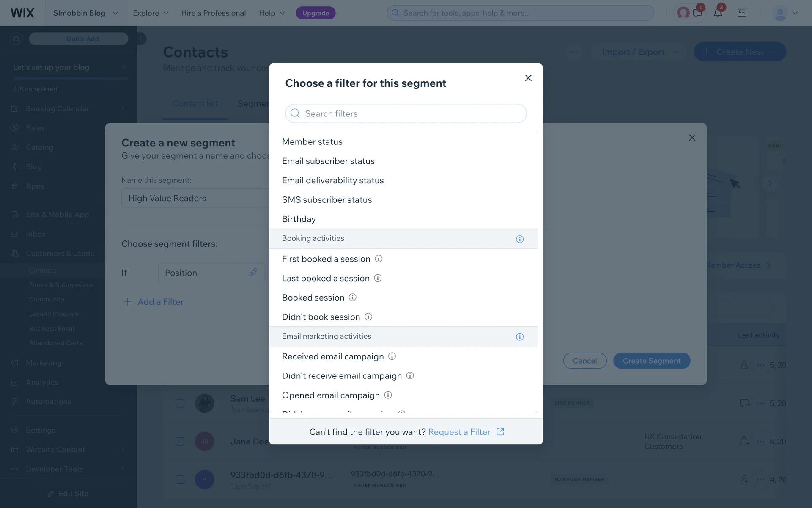Viewport: 812px width, 508px height.
Task: Select Jane Doe's contact checkbox
Action: click(180, 441)
